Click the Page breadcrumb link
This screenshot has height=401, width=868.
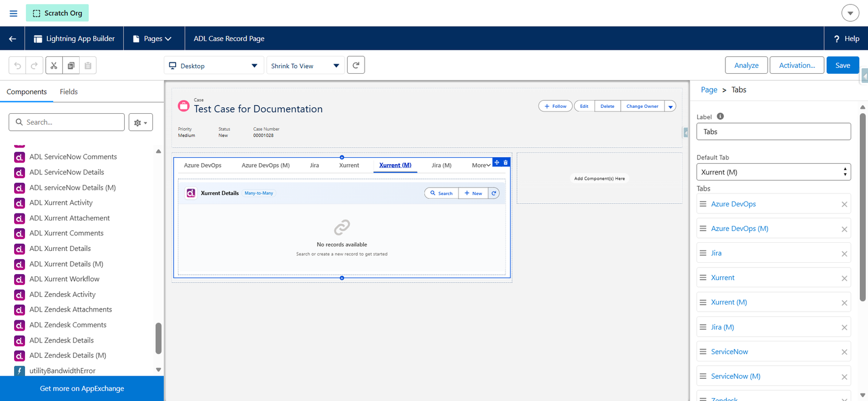pos(709,90)
